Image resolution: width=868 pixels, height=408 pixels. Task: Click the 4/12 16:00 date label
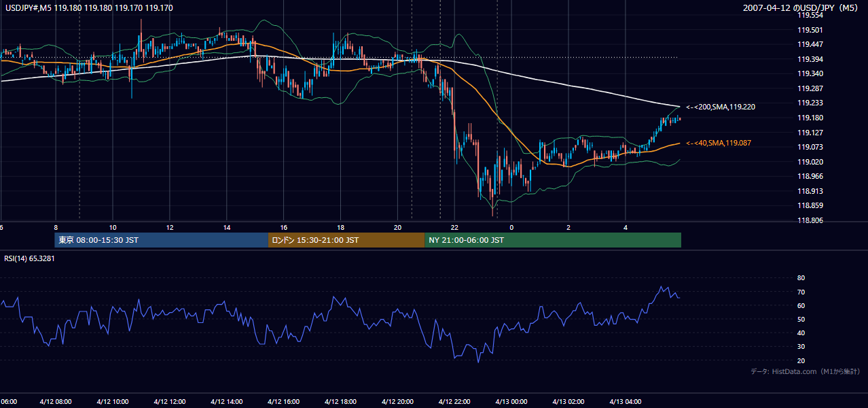pos(284,402)
